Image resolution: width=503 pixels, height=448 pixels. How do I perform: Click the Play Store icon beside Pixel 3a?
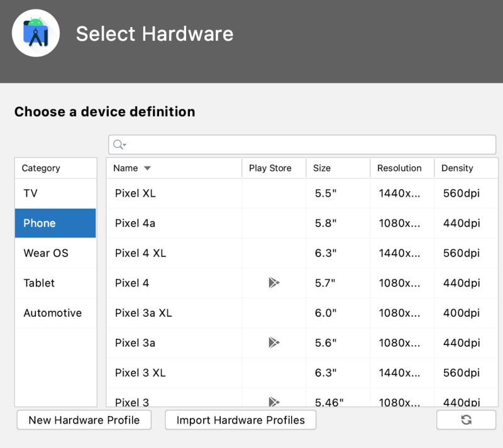pos(273,342)
